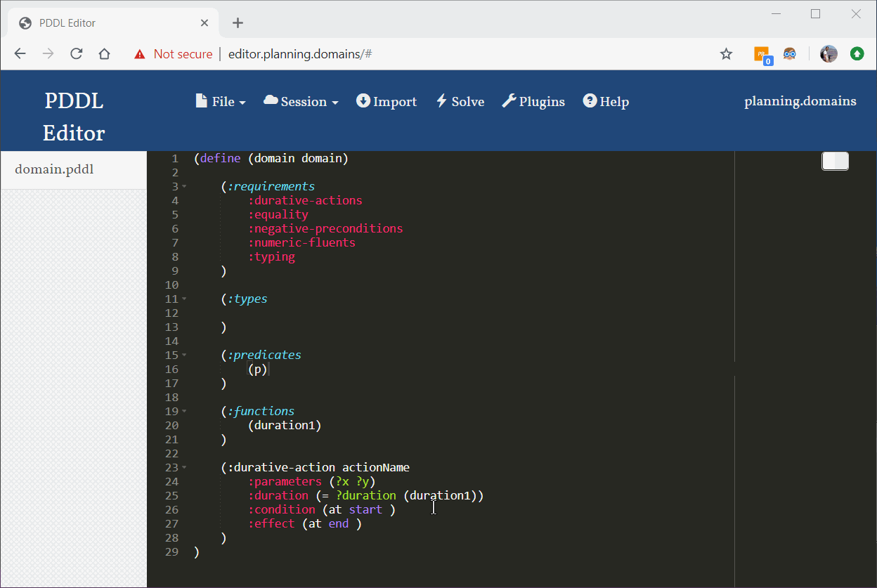Open the Chrome profile avatar
Screen dimensions: 877x588
(829, 54)
